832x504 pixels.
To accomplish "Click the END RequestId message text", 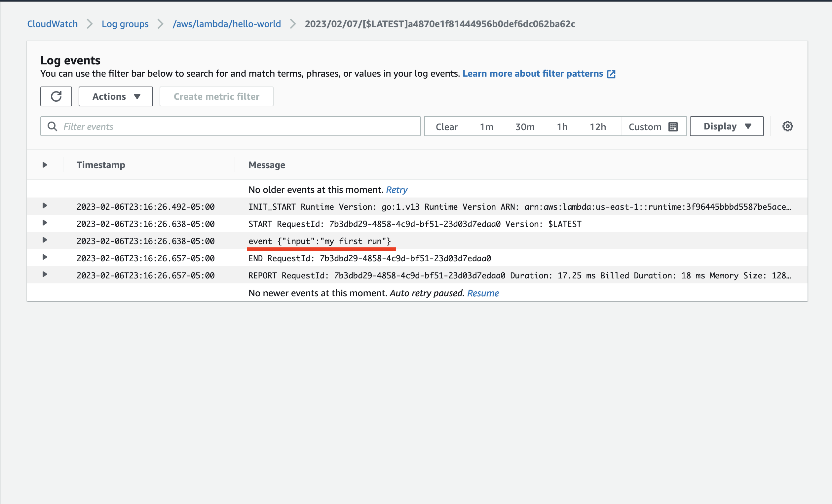I will tap(370, 258).
